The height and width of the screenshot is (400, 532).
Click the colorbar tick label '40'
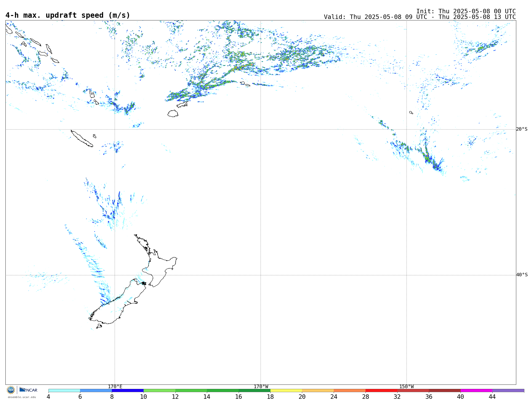click(x=461, y=397)
